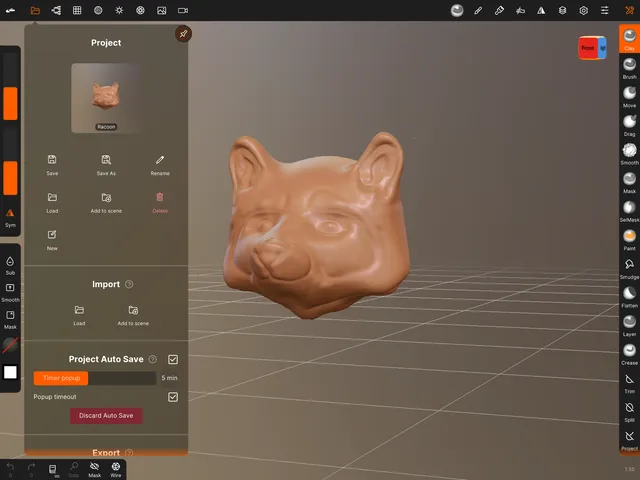Select the Project tool in right toolbar
The height and width of the screenshot is (480, 640).
[x=629, y=440]
